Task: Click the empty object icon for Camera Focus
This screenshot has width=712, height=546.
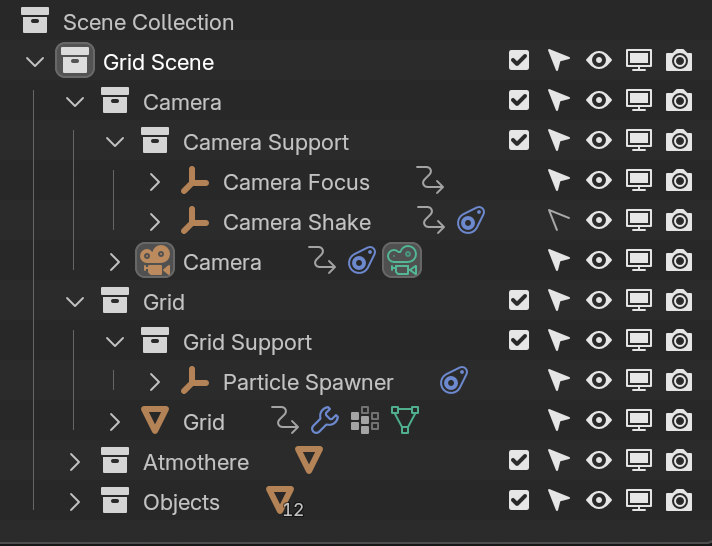Action: pyautogui.click(x=195, y=182)
